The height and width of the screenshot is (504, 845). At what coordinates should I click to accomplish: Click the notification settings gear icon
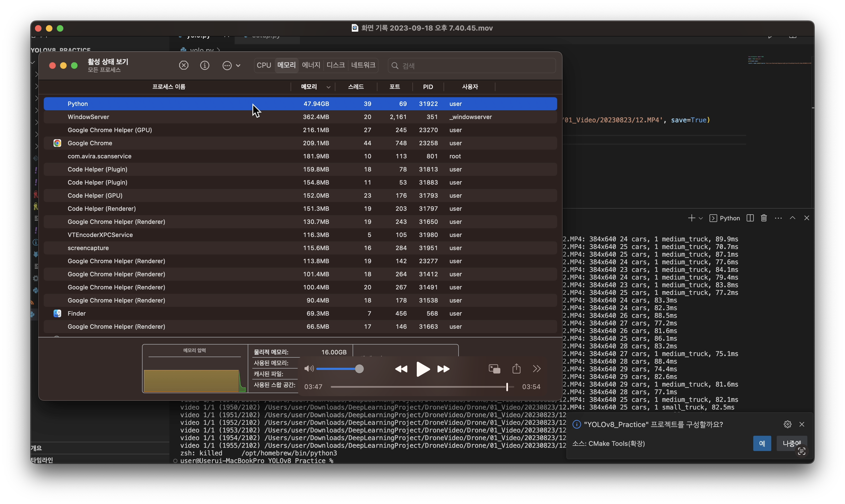(x=787, y=424)
